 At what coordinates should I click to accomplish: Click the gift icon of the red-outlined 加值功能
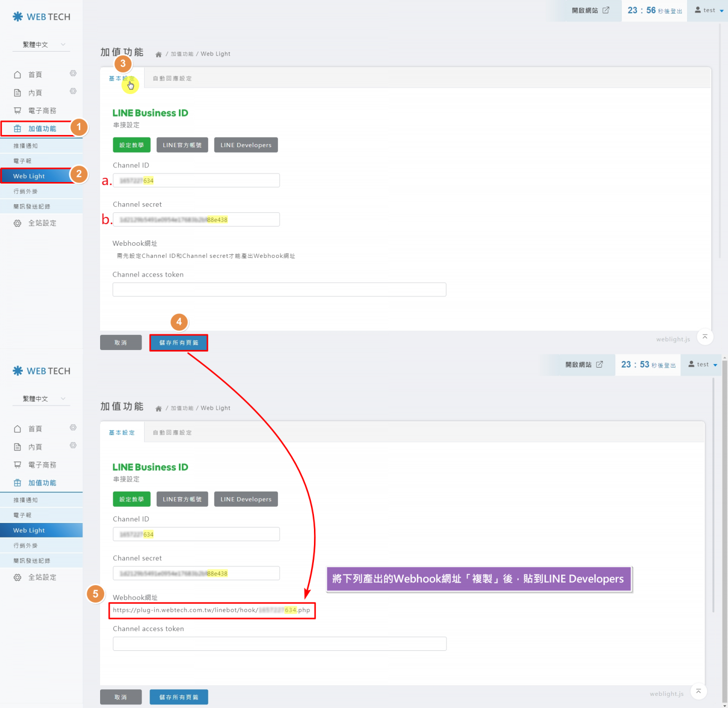pyautogui.click(x=18, y=128)
